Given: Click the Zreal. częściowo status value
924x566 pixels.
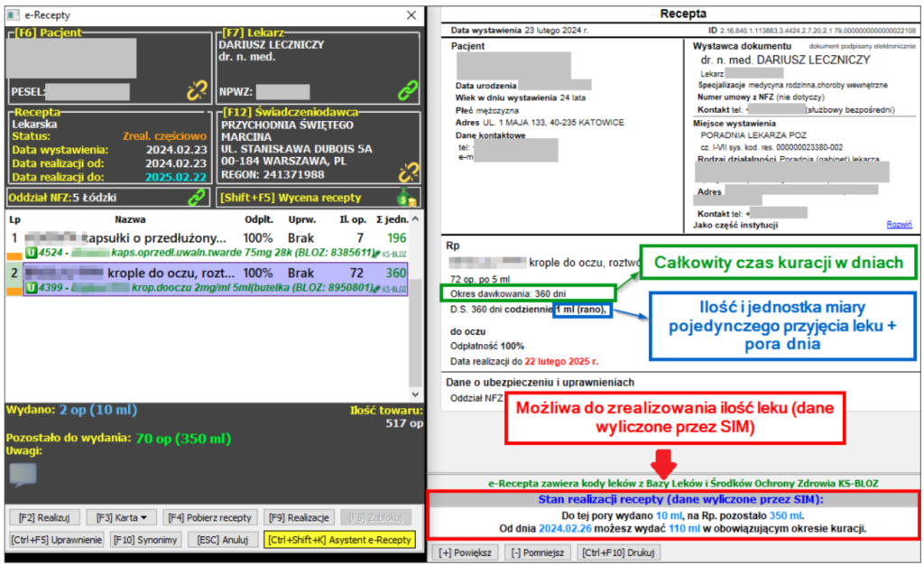Looking at the screenshot, I should 164,136.
